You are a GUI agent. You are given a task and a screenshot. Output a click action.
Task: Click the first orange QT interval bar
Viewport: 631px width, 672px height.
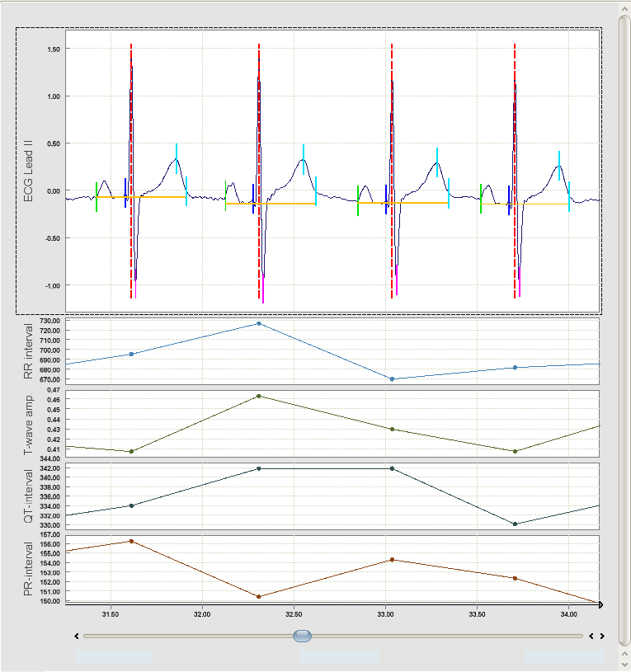tap(140, 197)
